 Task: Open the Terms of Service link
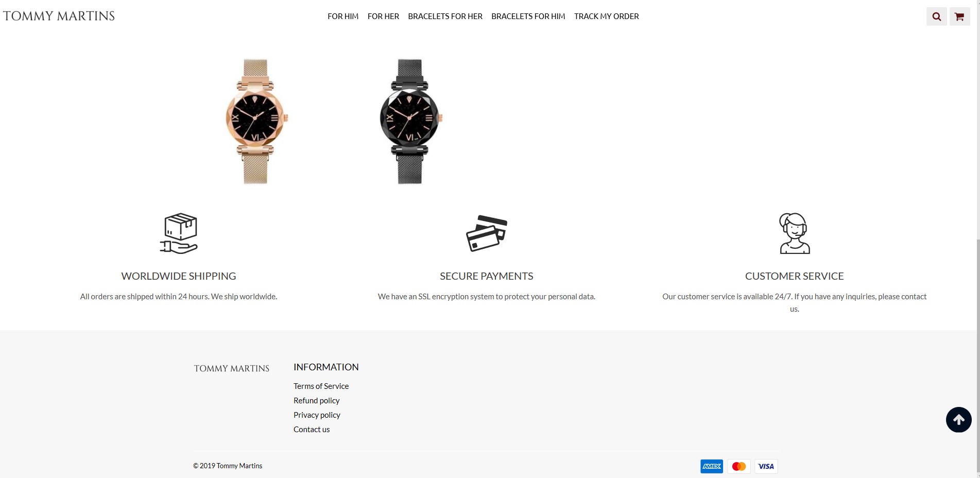pos(321,386)
